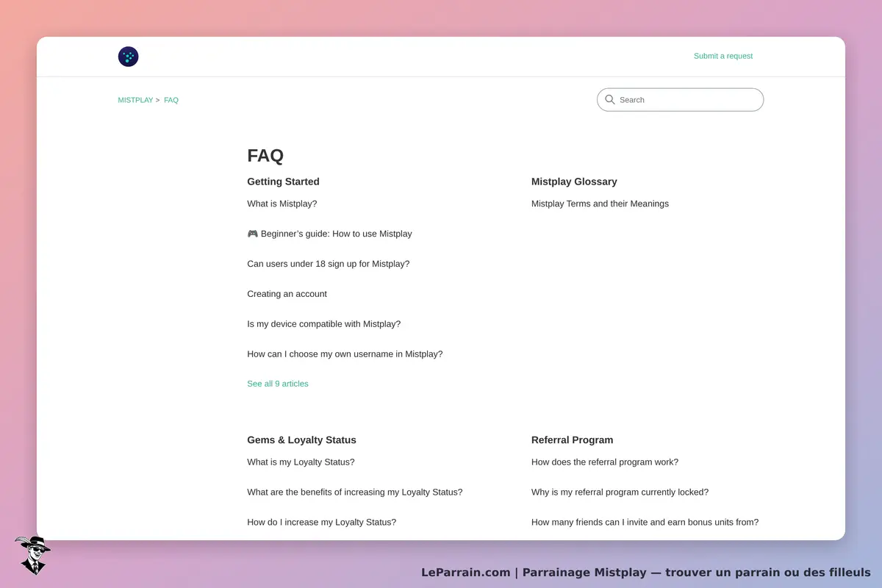
Task: Click the Mistplay logo icon
Action: click(129, 57)
